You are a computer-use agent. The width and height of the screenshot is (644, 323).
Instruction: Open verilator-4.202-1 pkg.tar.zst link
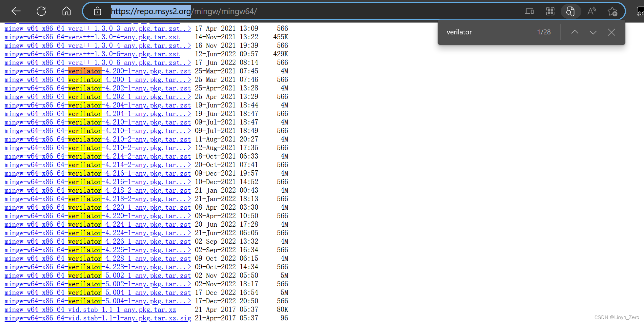pyautogui.click(x=98, y=88)
